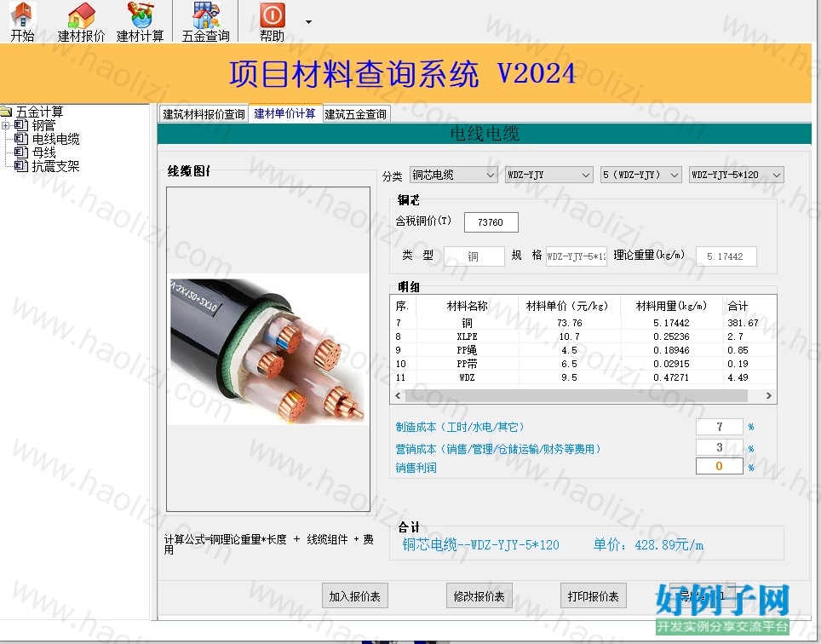Click the 打印报价表 button
This screenshot has height=644, width=821.
point(594,595)
